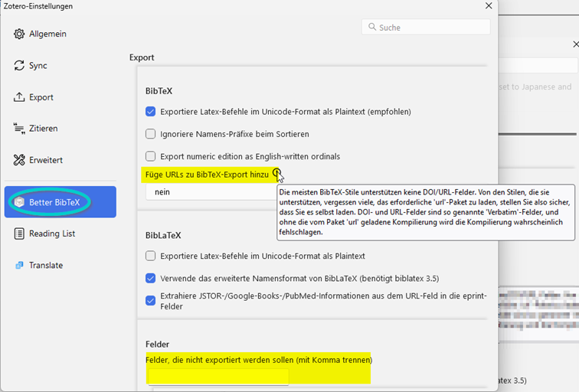Close the panel in background window
The width and height of the screenshot is (579, 392).
coord(576,44)
